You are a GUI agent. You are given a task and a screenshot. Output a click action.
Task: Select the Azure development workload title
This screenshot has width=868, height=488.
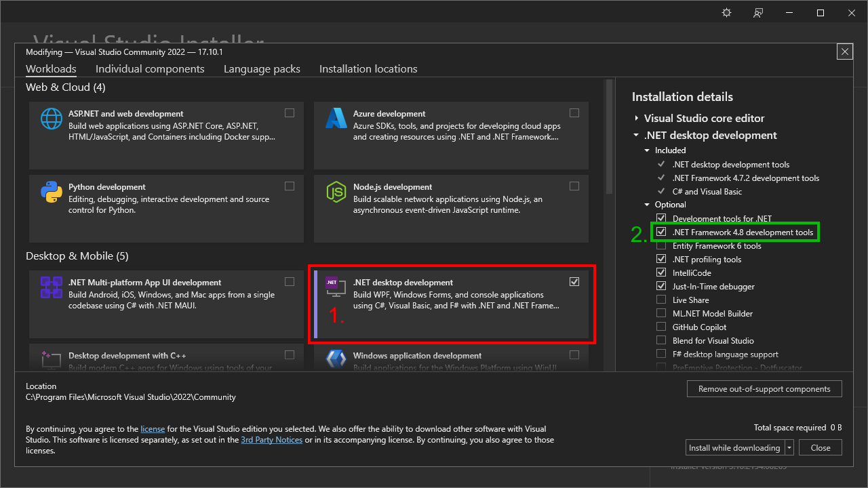(x=389, y=114)
